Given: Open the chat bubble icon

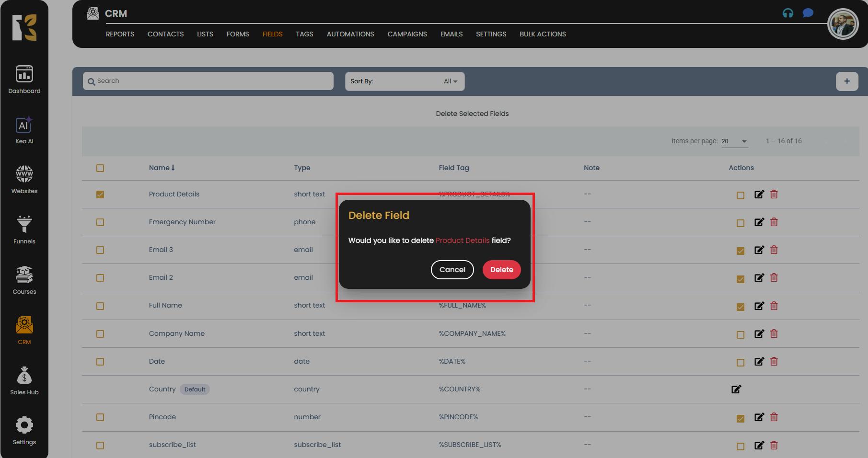Looking at the screenshot, I should coord(808,13).
